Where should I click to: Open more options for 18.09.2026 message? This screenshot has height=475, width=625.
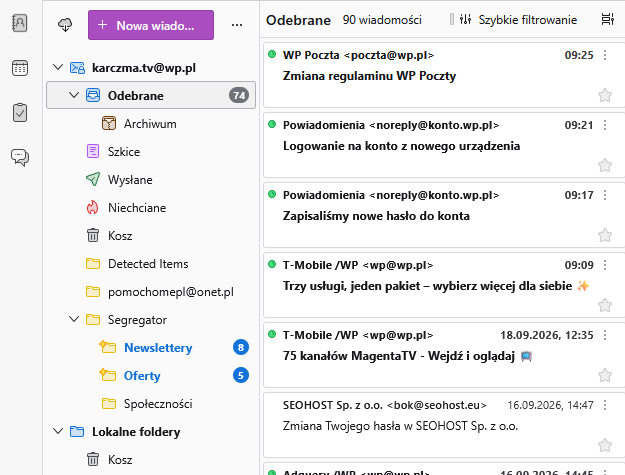[605, 335]
